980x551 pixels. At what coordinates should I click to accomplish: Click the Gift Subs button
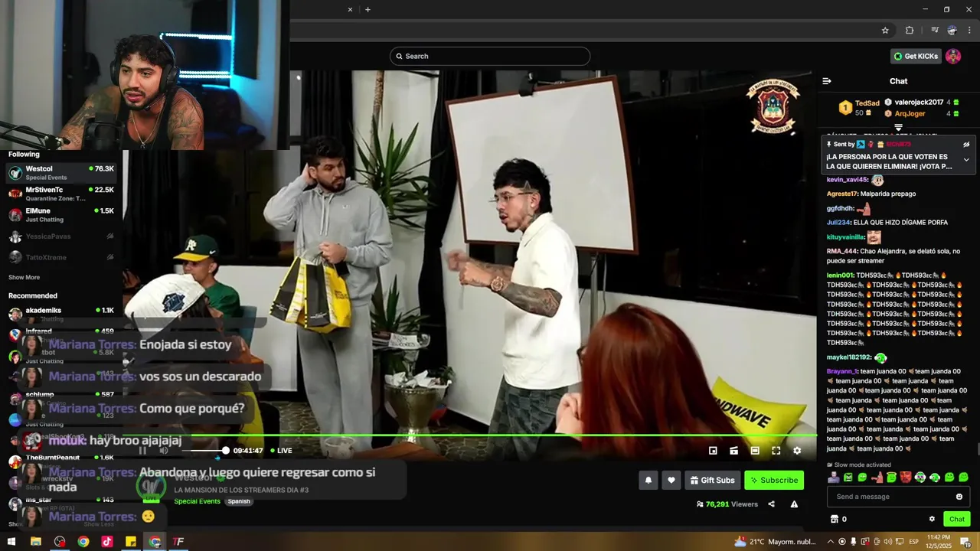pos(712,481)
